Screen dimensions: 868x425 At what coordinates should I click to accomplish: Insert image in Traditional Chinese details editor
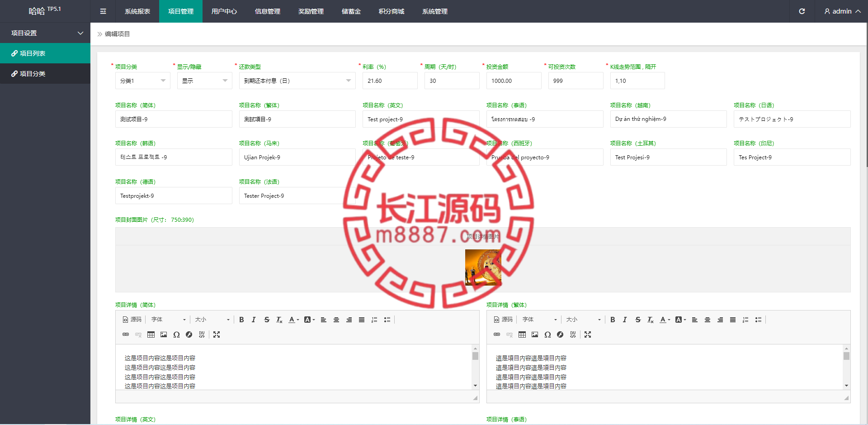(x=535, y=334)
